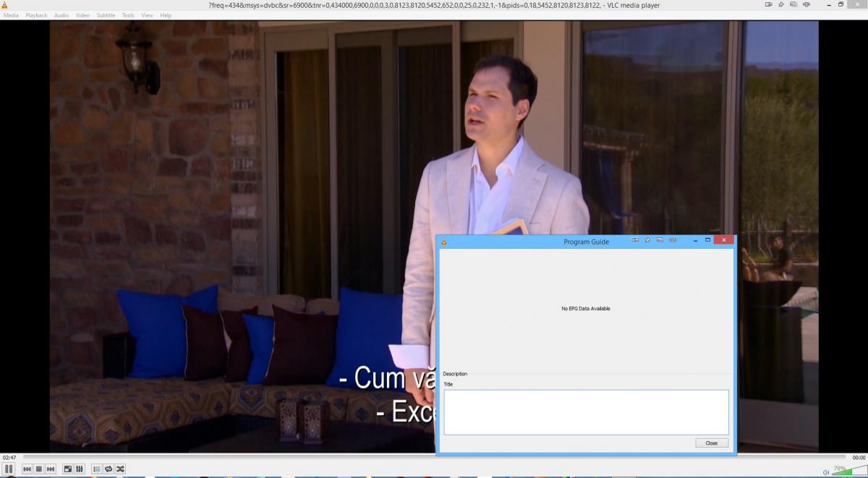This screenshot has width=868, height=478.
Task: Mute audio using speaker icon
Action: pos(826,472)
